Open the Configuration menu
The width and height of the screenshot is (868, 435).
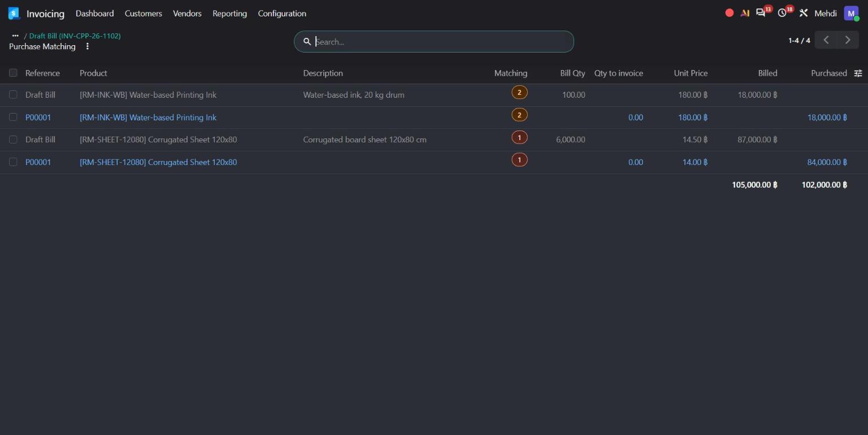(x=282, y=13)
